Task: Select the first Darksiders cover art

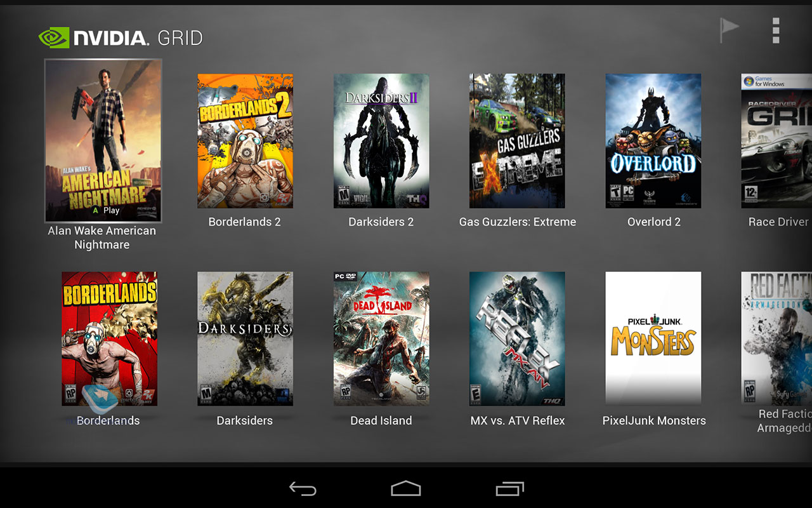Action: [245, 339]
